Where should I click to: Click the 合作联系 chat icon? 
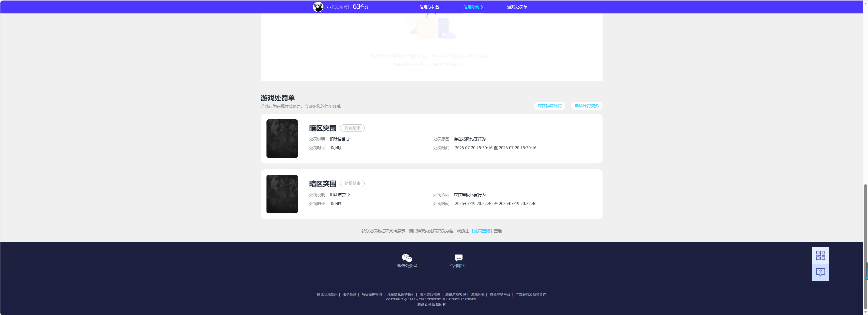[458, 258]
